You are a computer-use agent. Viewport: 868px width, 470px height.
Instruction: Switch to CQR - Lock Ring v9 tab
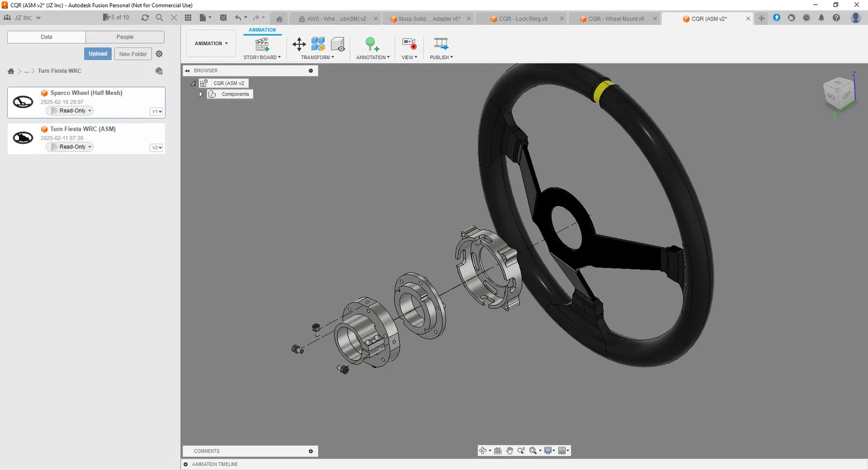[523, 18]
